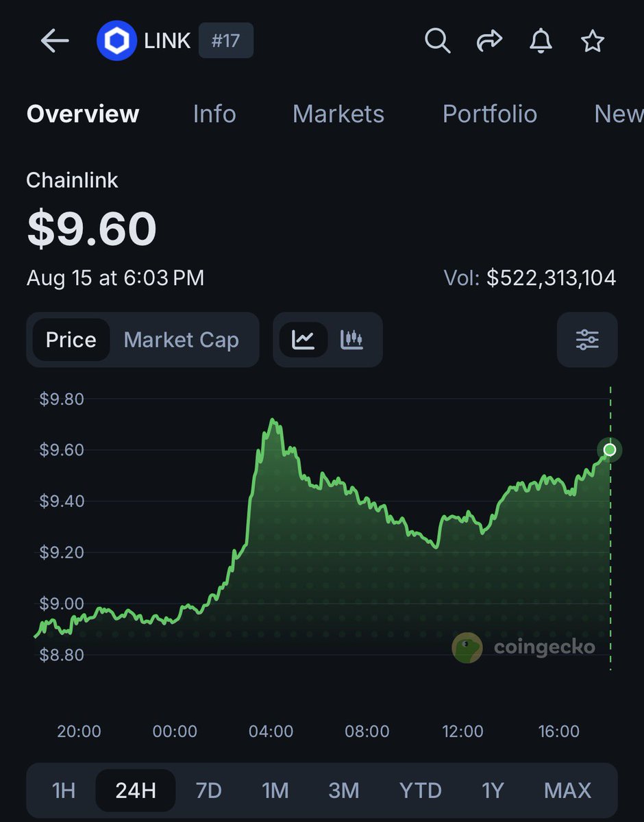Switch to candlestick chart icon
Image resolution: width=644 pixels, height=822 pixels.
point(351,340)
